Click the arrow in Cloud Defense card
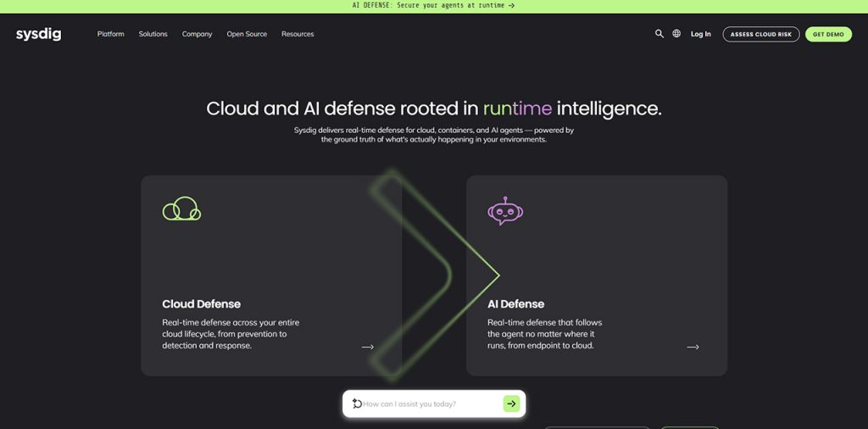The width and height of the screenshot is (868, 429). 368,347
